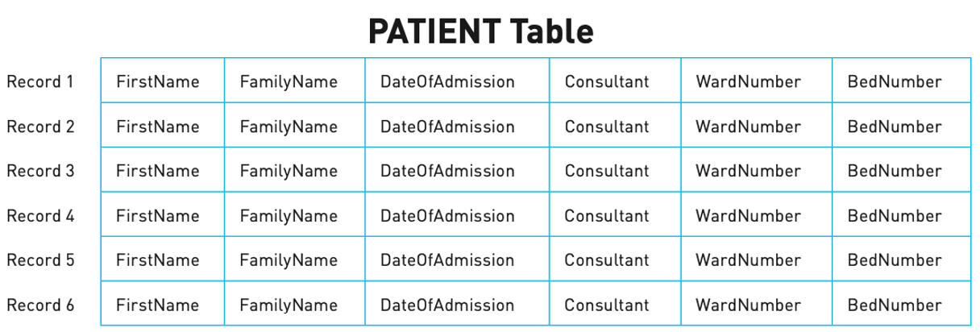The image size is (980, 332).
Task: Click FirstName cell in Record 6
Action: (163, 304)
